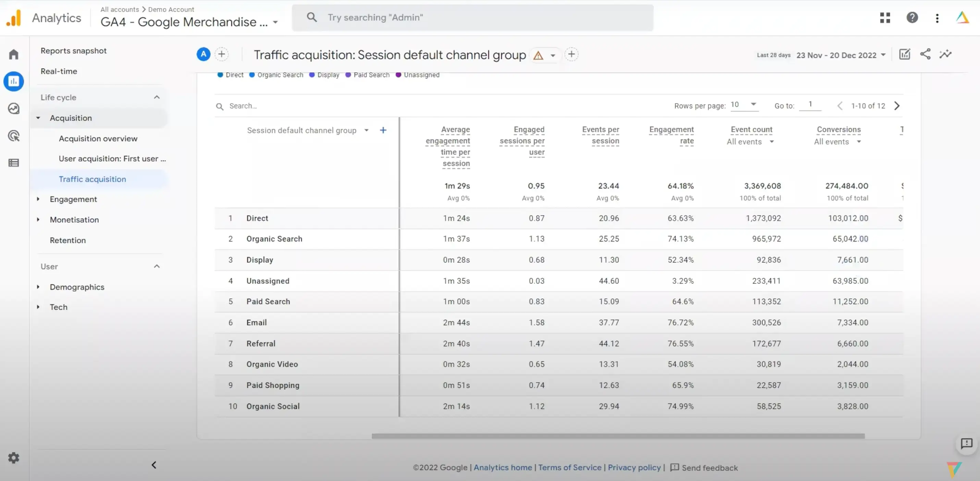Open the Insights sparkline icon
Screen dimensions: 980x481
coord(945,54)
